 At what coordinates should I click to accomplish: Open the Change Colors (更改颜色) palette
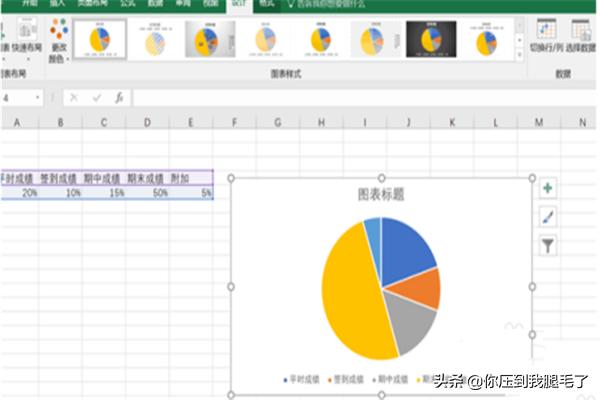[x=59, y=40]
